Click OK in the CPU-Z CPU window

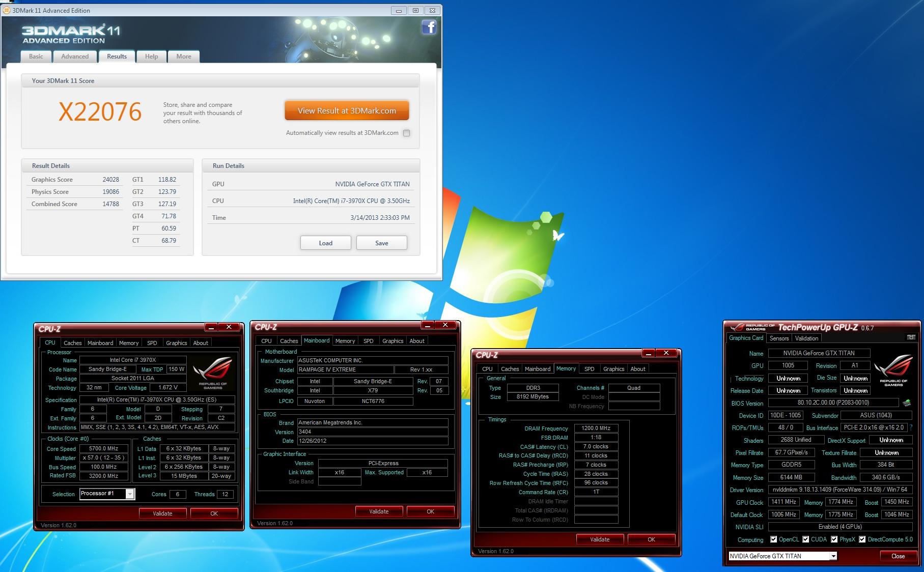(x=214, y=513)
